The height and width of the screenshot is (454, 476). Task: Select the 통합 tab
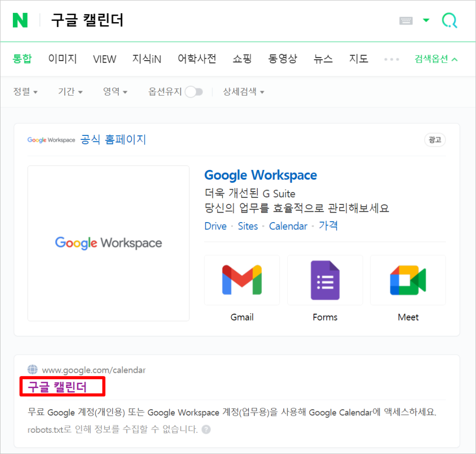click(22, 59)
